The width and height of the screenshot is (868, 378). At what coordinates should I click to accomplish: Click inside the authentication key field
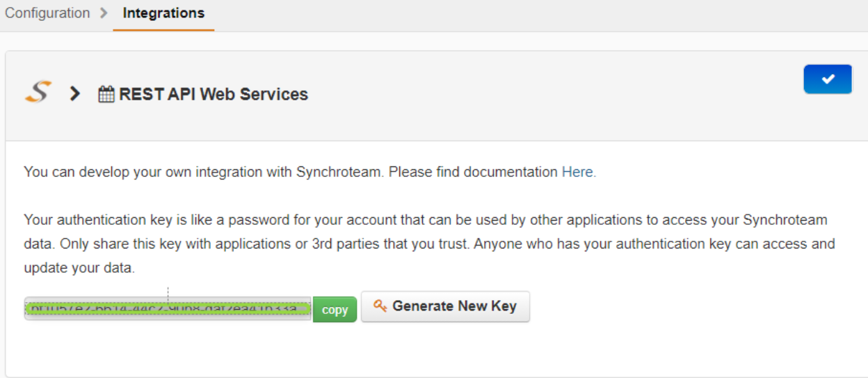[x=168, y=309]
